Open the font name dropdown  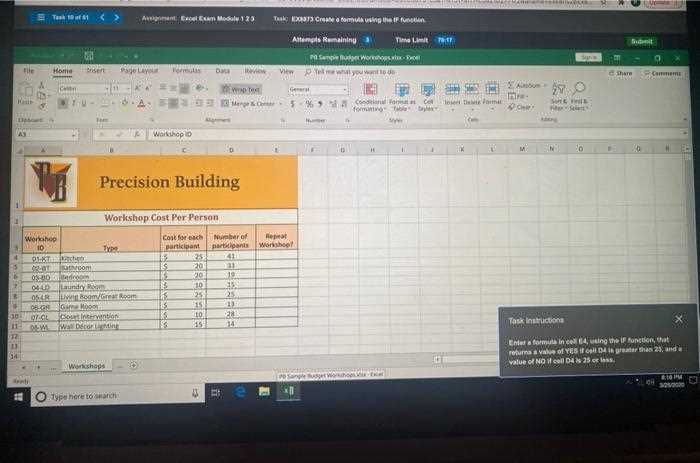pos(106,88)
